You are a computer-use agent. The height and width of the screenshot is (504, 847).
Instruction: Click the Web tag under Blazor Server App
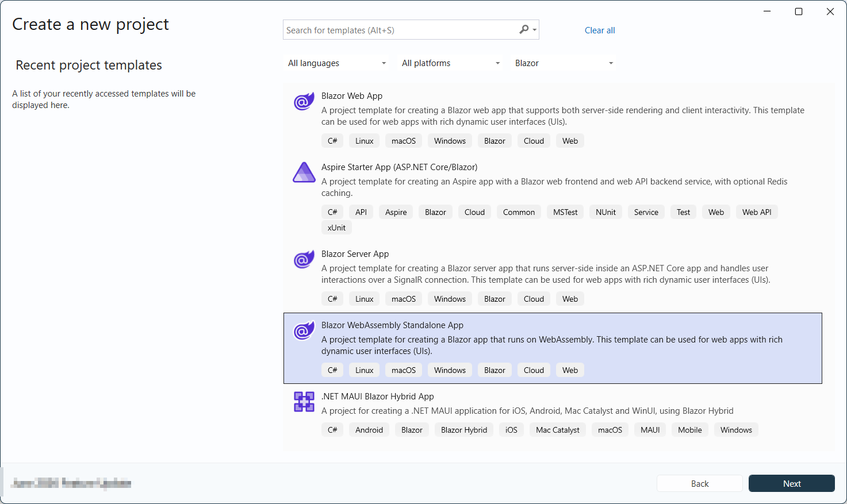(570, 299)
